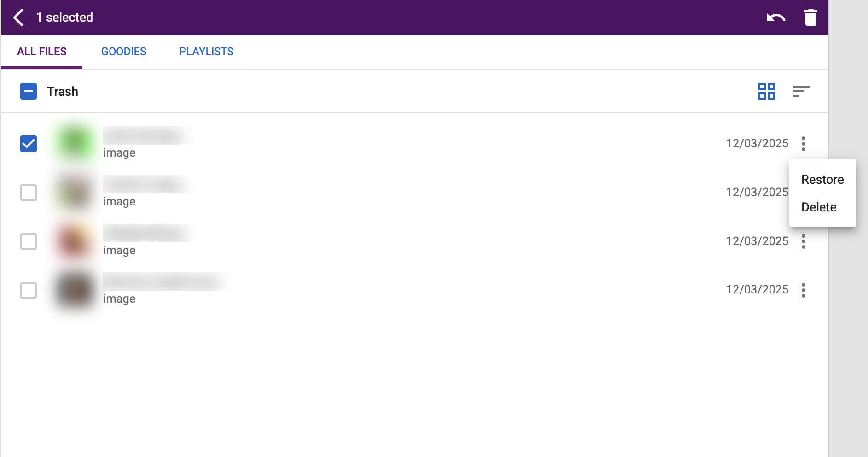
Task: Click the gray-olive image thumbnail
Action: [x=74, y=192]
